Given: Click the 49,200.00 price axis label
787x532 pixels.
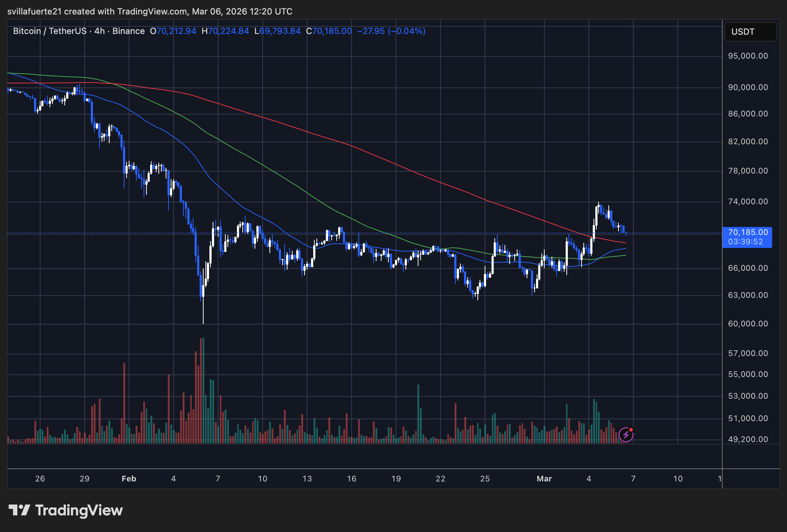Looking at the screenshot, I should tap(748, 439).
